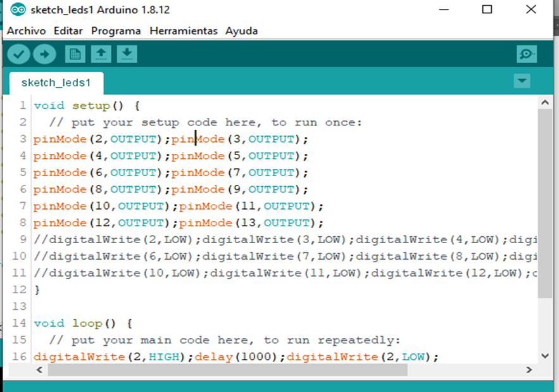Open the Herramientas menu
The image size is (559, 392).
(183, 30)
